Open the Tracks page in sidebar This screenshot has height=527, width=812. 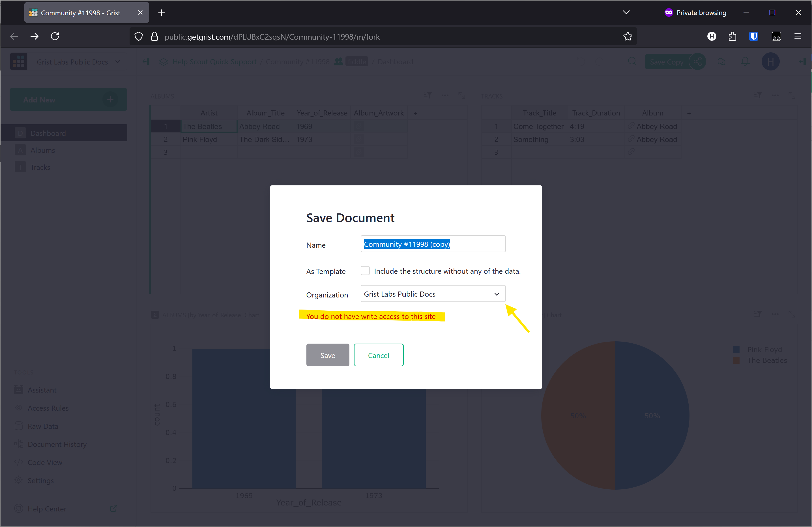40,167
